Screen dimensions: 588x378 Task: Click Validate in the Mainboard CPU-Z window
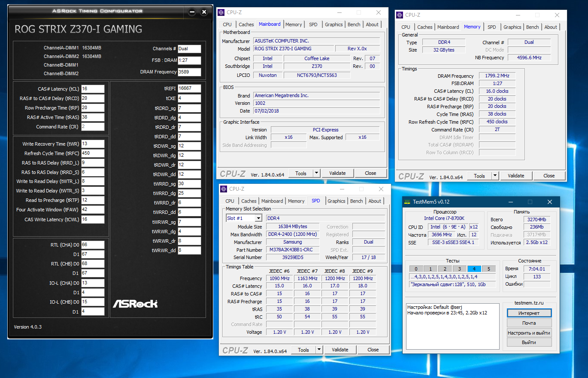coord(337,173)
